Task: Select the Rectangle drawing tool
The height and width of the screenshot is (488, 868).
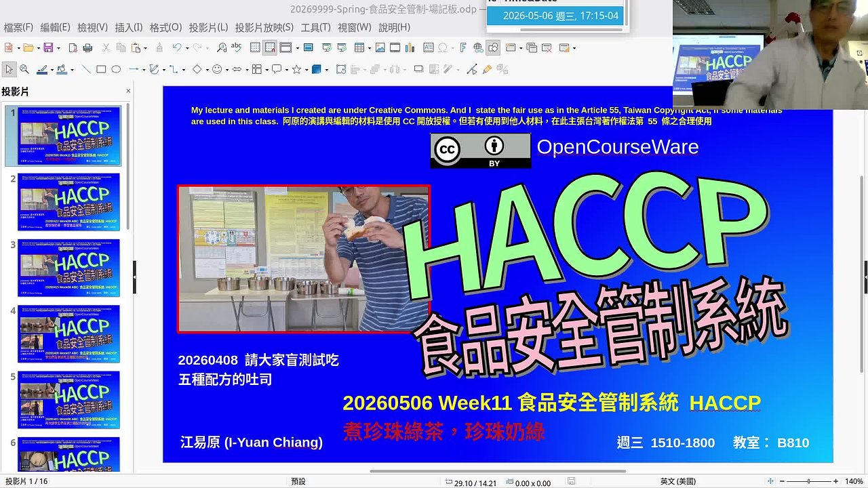Action: 101,69
